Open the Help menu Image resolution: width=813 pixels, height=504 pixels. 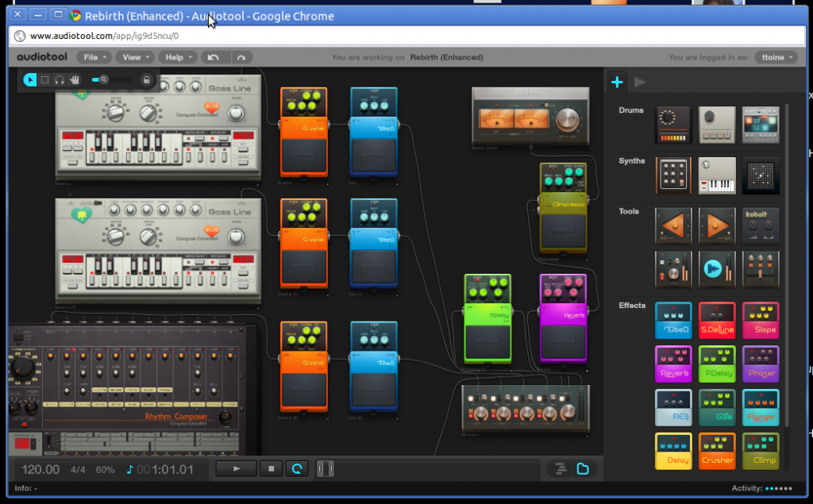(x=178, y=57)
